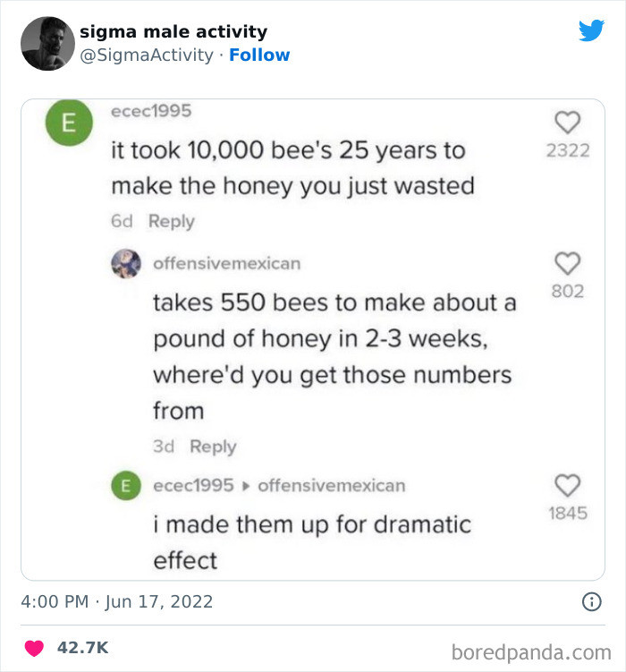
Task: Open the offensivemexican username link
Action: pos(227,263)
